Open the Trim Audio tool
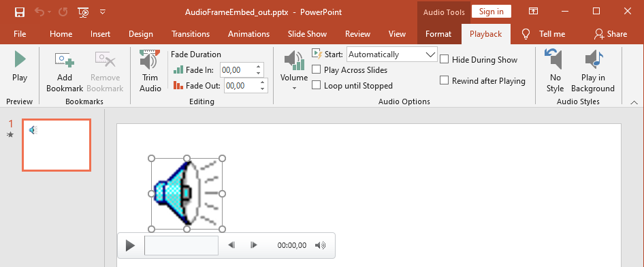Viewport: 644px width, 267px height. tap(150, 71)
